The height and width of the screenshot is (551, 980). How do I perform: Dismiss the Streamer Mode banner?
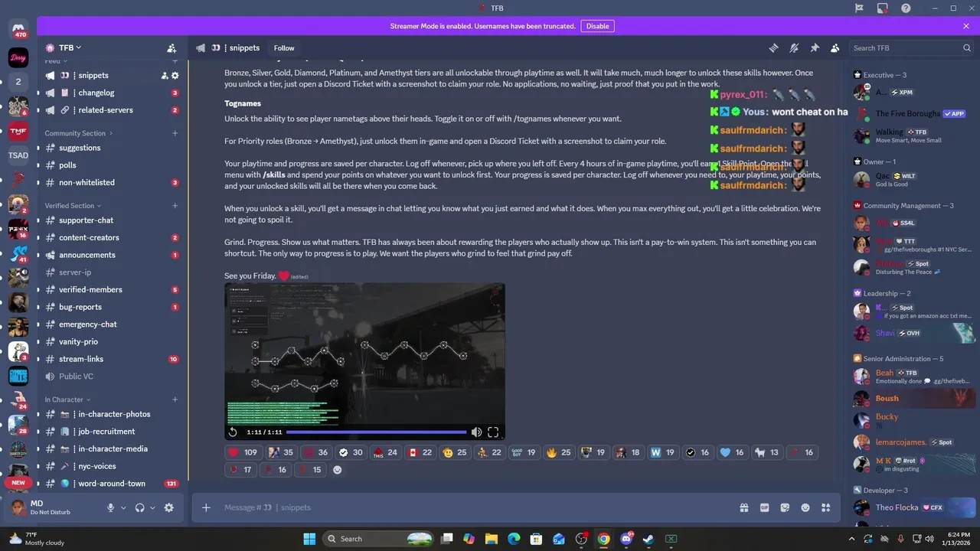pos(966,26)
